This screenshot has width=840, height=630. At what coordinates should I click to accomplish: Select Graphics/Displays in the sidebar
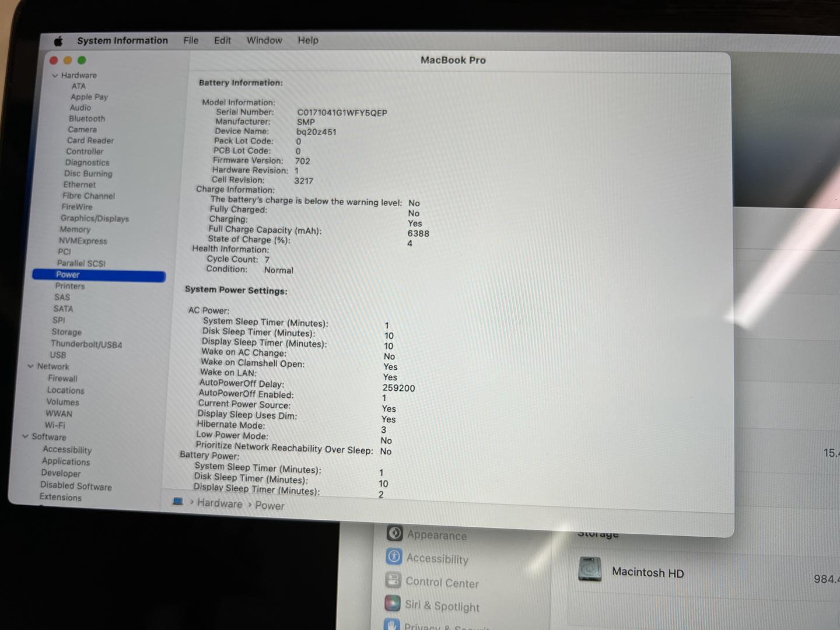[94, 218]
